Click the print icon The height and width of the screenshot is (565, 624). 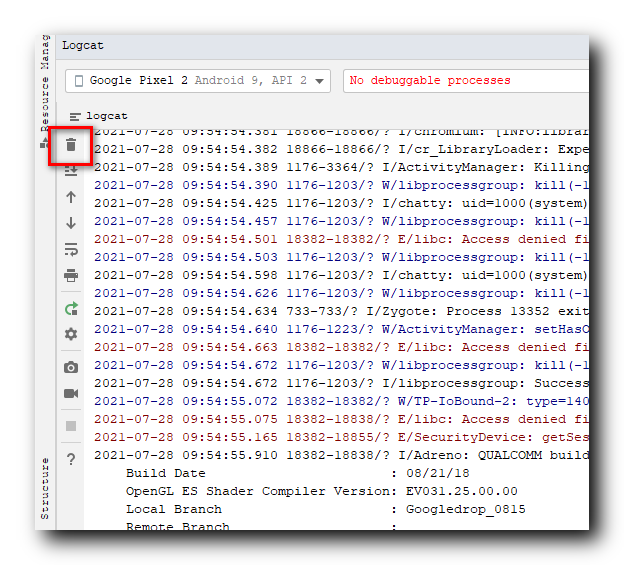[71, 275]
